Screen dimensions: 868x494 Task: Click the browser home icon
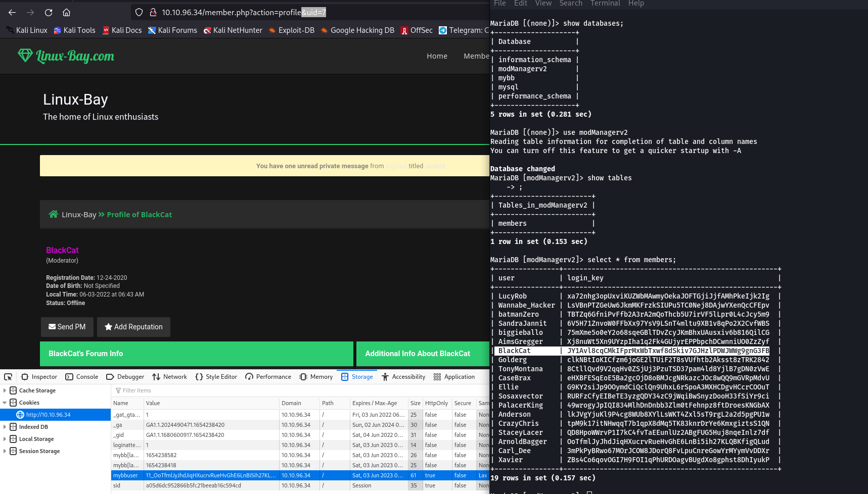(66, 13)
